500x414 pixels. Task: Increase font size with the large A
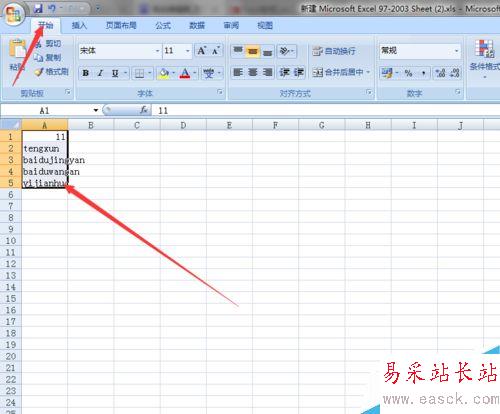[202, 51]
